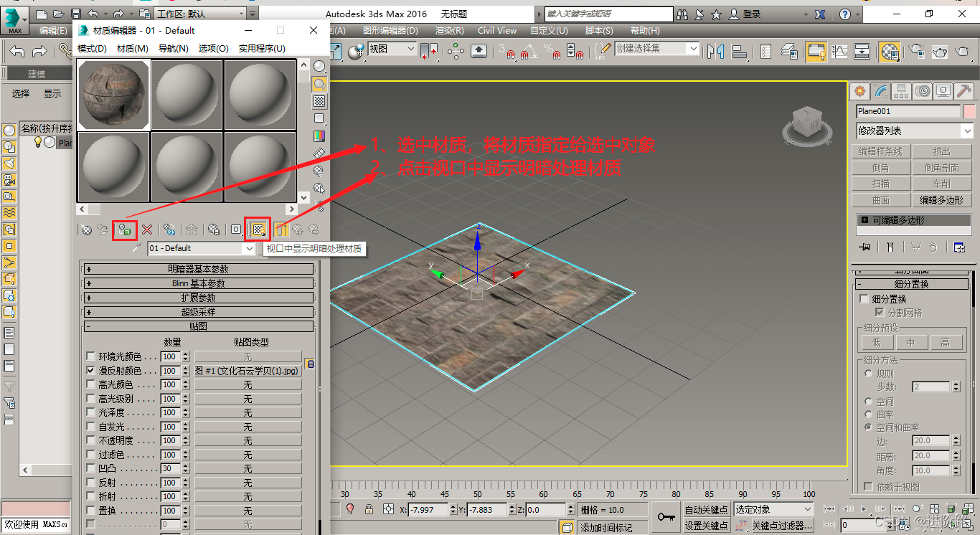Enable Specular Color map checkbox
The width and height of the screenshot is (980, 535).
coord(90,384)
